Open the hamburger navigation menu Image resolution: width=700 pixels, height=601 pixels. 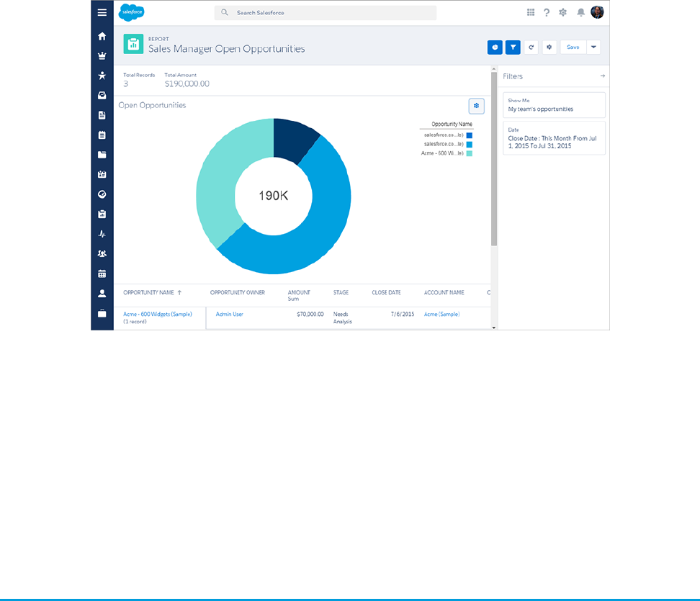point(102,12)
